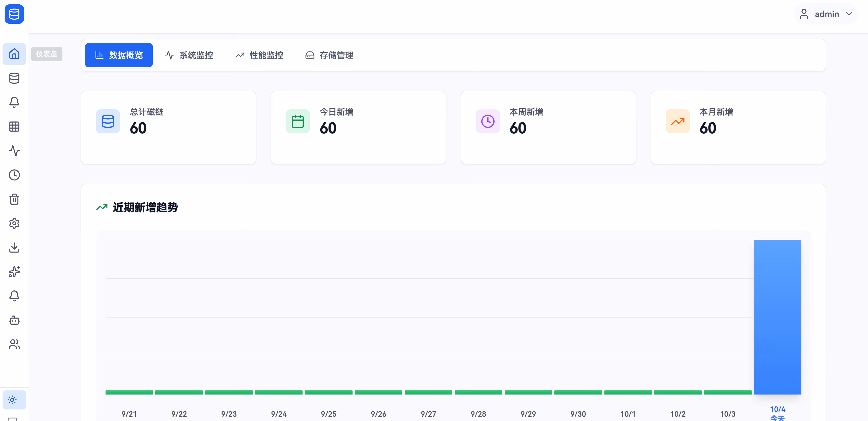Click the trash bin sidebar icon
Viewport: 868px width, 421px height.
(x=14, y=199)
